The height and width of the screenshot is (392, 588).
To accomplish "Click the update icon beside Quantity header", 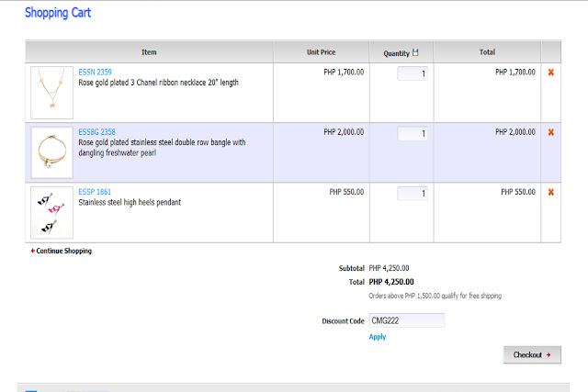I will pyautogui.click(x=414, y=52).
